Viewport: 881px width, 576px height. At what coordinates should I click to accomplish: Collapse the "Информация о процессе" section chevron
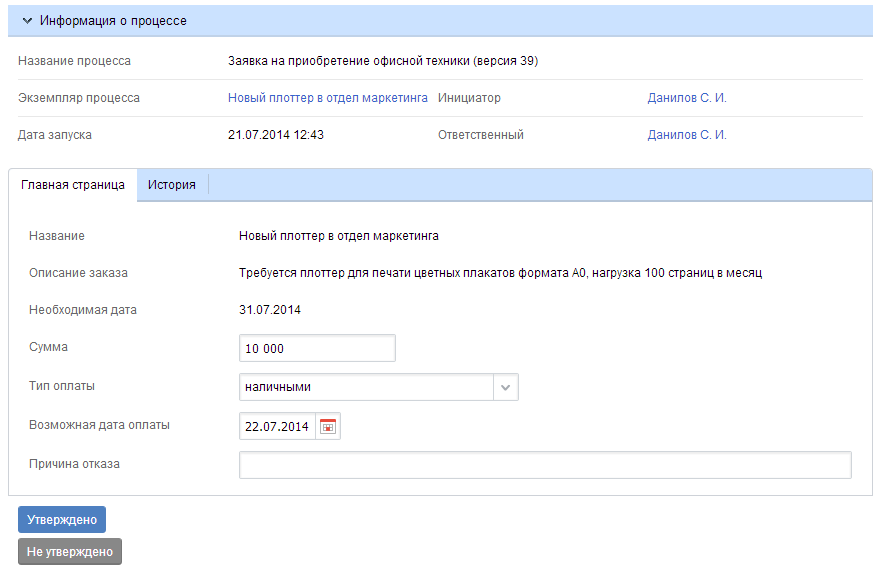[x=28, y=21]
